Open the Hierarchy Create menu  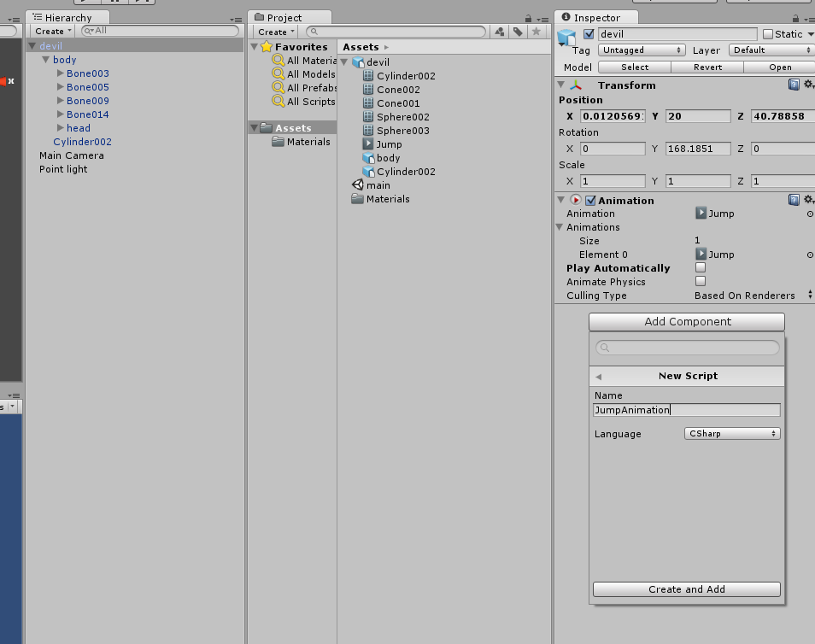(50, 31)
